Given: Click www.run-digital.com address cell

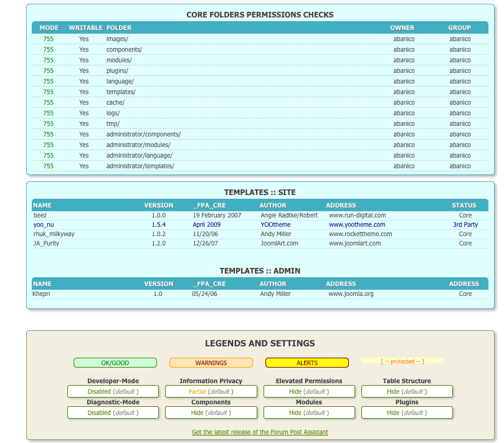Looking at the screenshot, I should coord(358,215).
